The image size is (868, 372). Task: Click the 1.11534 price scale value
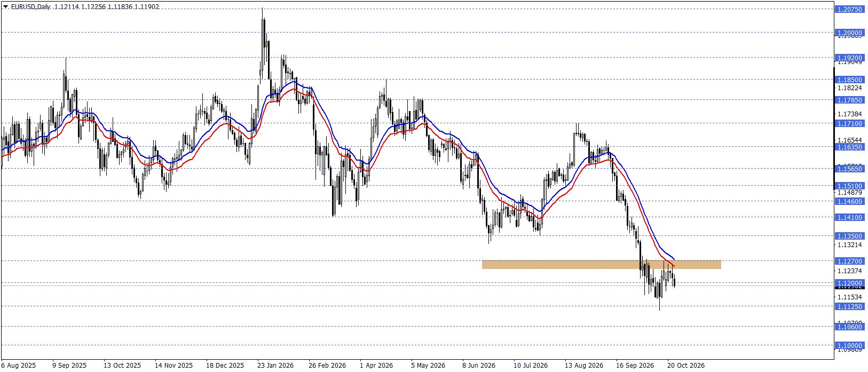[849, 297]
